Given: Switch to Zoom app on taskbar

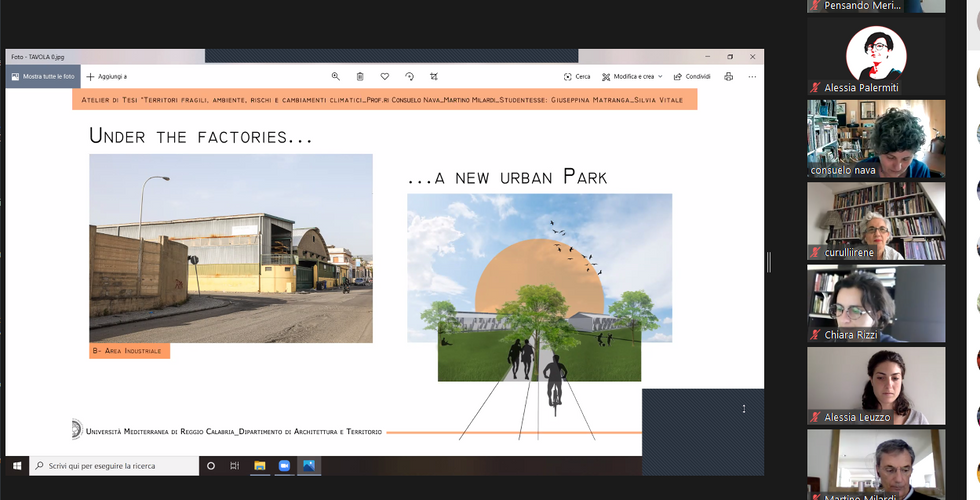Looking at the screenshot, I should 284,466.
